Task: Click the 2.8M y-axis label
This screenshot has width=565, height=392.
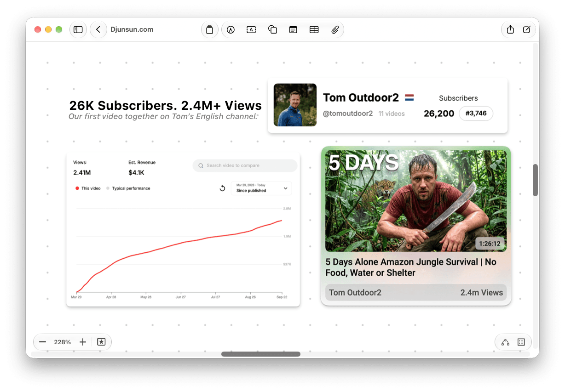Action: pos(287,209)
